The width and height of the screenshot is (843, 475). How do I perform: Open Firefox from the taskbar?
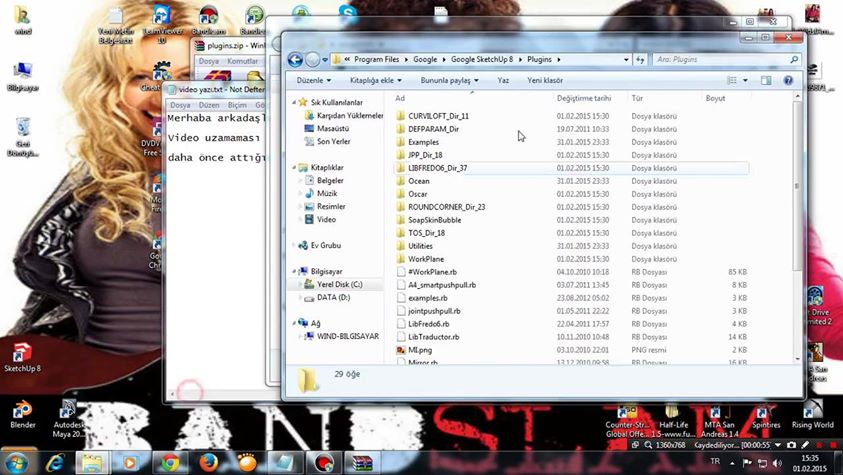pos(209,463)
